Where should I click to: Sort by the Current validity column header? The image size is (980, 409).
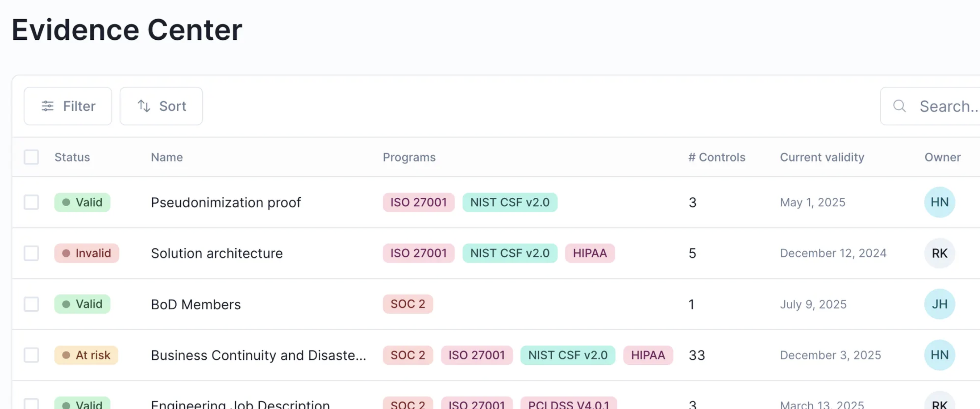point(822,157)
